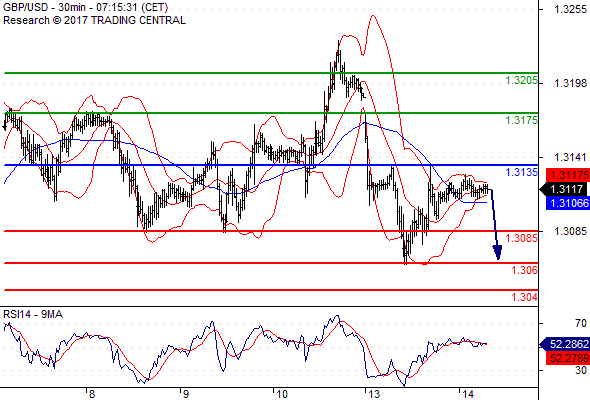Click the 70 overbought level on RSI axis
This screenshot has height=400, width=590.
(581, 323)
